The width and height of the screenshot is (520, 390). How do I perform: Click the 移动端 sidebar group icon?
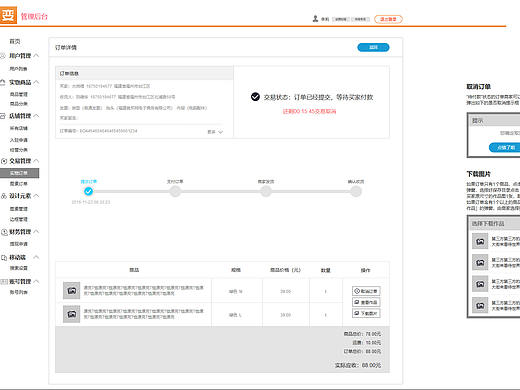[4, 258]
